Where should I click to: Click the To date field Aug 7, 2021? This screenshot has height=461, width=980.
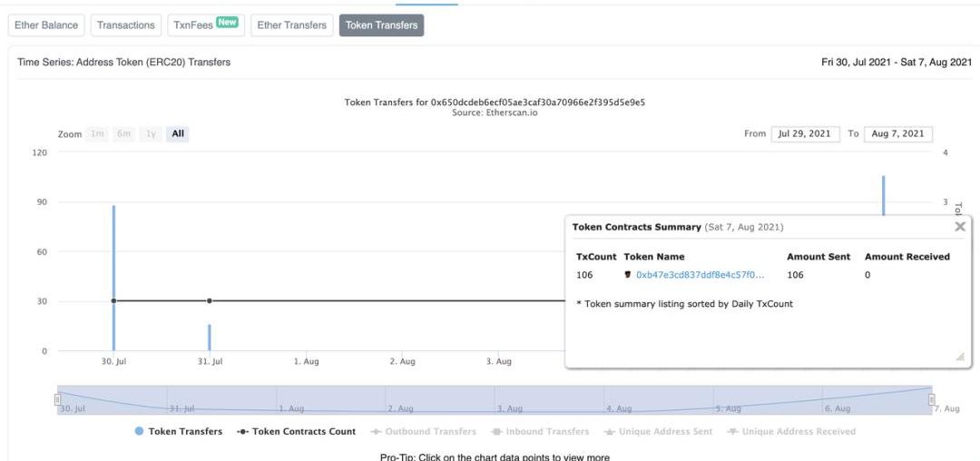[x=897, y=133]
